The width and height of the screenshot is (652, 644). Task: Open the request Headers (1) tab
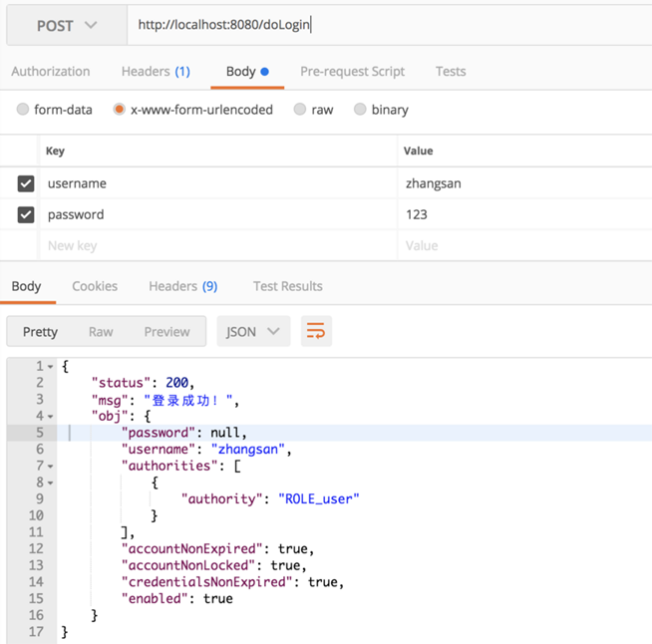156,72
